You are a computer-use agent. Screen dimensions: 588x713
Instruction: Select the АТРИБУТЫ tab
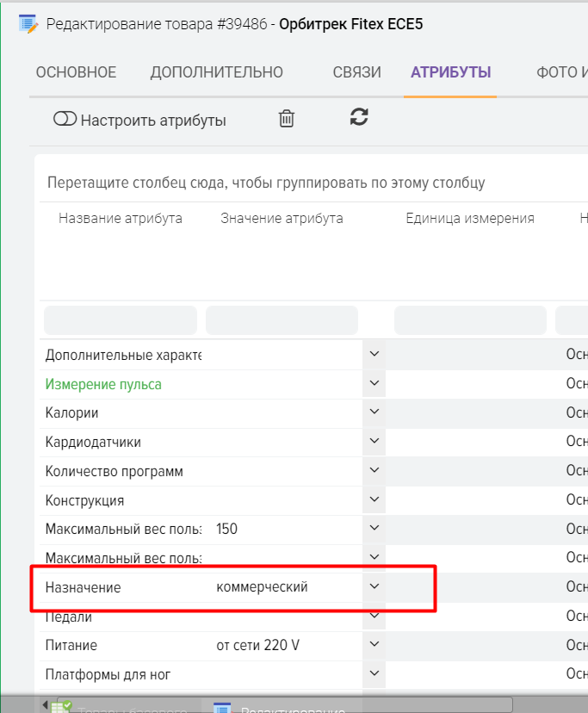coord(450,72)
